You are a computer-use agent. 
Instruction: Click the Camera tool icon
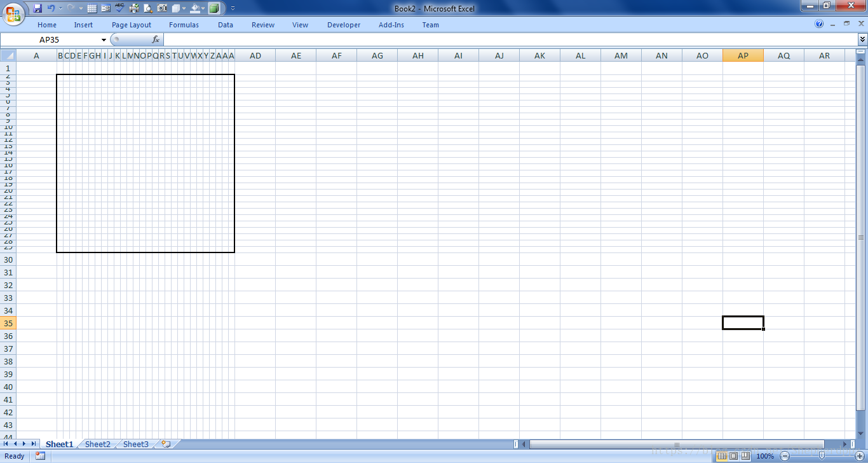pyautogui.click(x=162, y=8)
